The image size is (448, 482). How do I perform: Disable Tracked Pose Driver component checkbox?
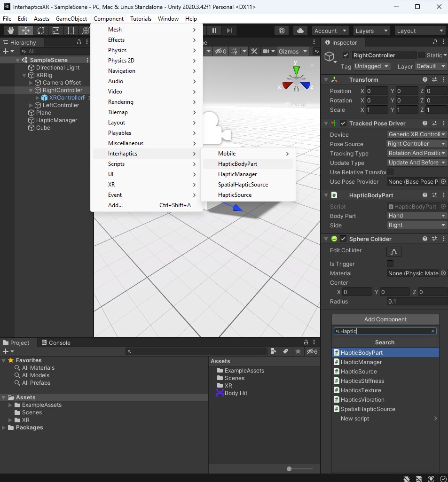pyautogui.click(x=343, y=123)
